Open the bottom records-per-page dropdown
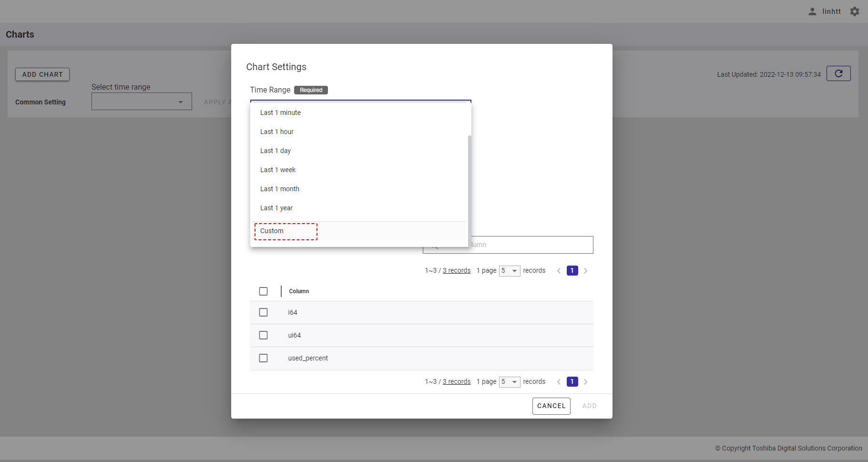The height and width of the screenshot is (462, 868). click(x=510, y=382)
